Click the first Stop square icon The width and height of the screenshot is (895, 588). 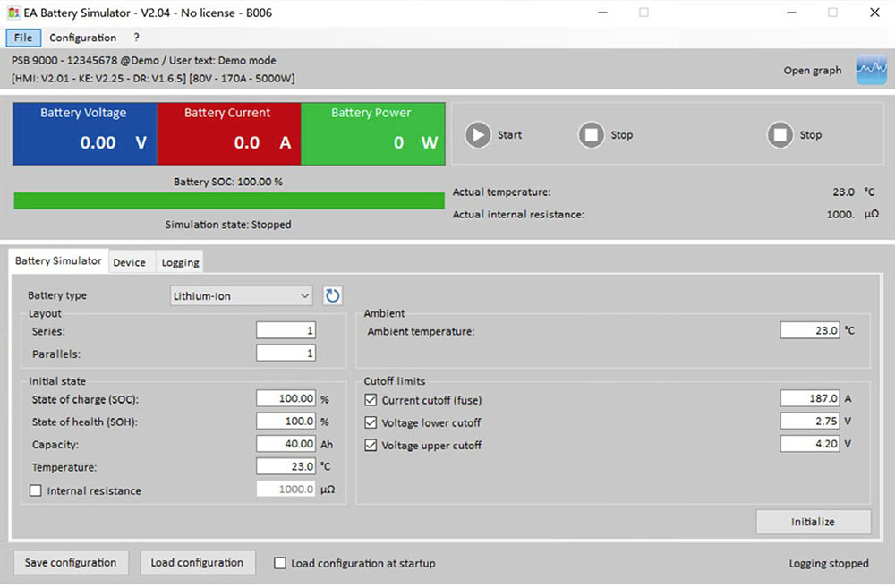tap(591, 135)
